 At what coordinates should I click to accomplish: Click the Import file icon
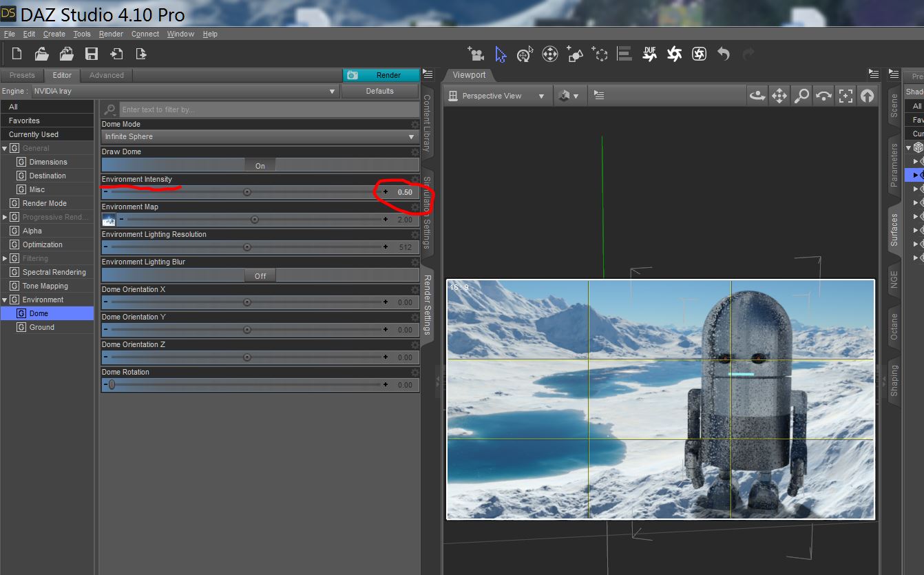pyautogui.click(x=116, y=54)
